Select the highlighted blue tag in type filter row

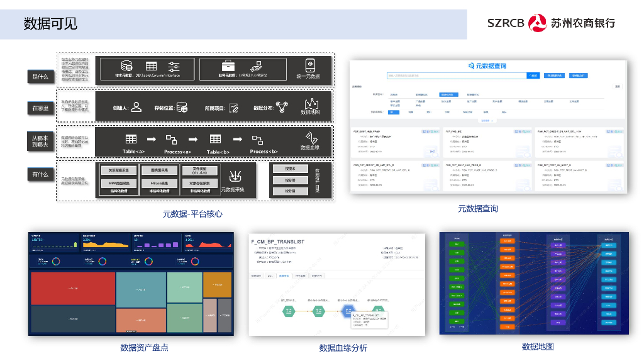click(x=394, y=112)
